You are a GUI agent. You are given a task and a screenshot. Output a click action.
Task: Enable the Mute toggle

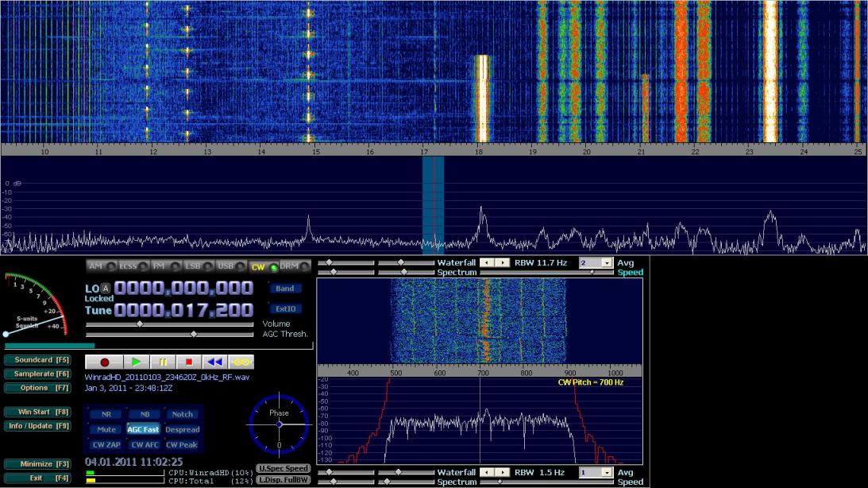coord(106,429)
